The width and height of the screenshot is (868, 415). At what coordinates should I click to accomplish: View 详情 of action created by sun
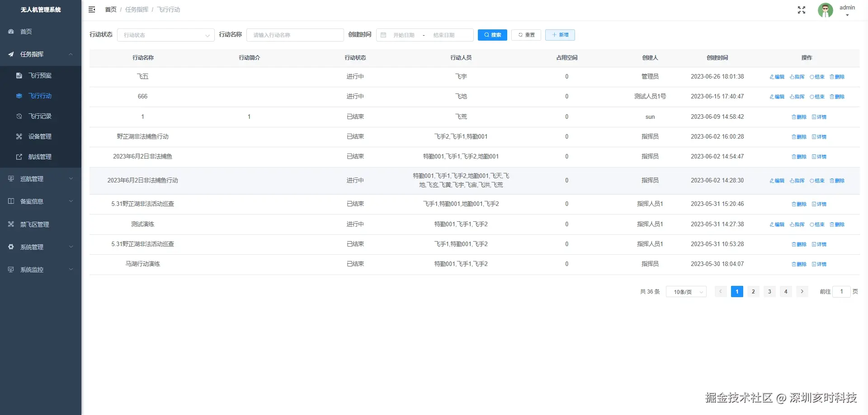tap(819, 117)
